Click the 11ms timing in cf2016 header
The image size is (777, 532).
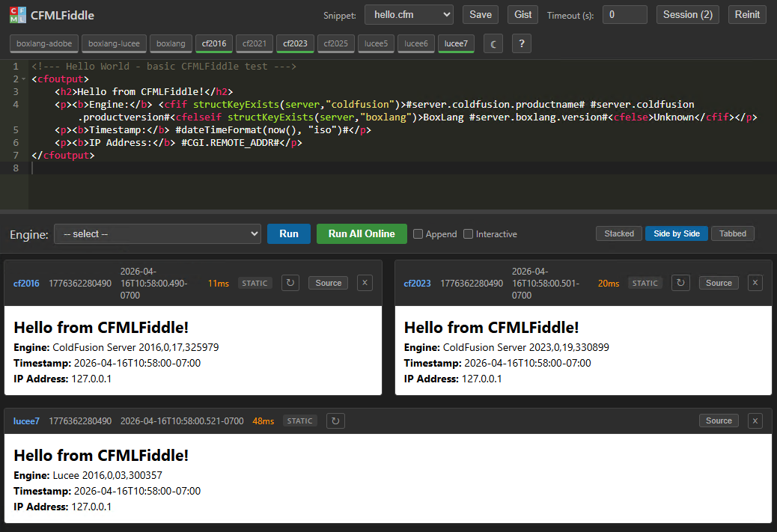pos(219,284)
